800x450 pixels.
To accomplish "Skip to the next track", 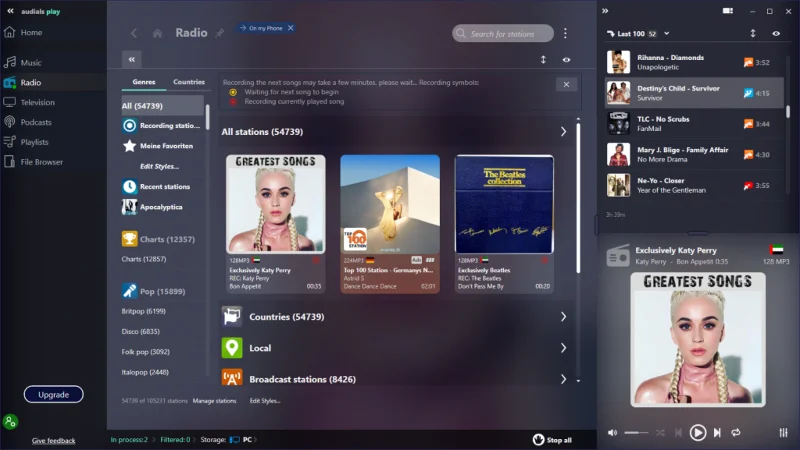I will (x=717, y=433).
